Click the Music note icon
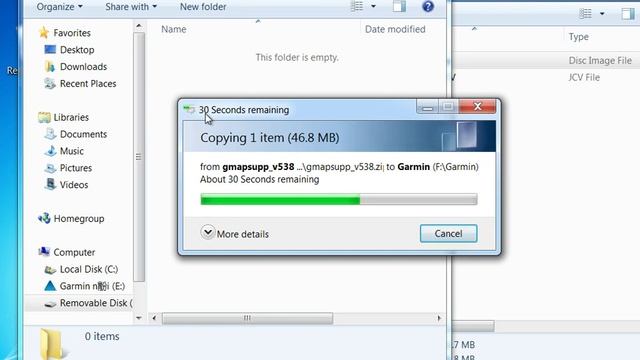The height and width of the screenshot is (360, 640). pos(50,151)
